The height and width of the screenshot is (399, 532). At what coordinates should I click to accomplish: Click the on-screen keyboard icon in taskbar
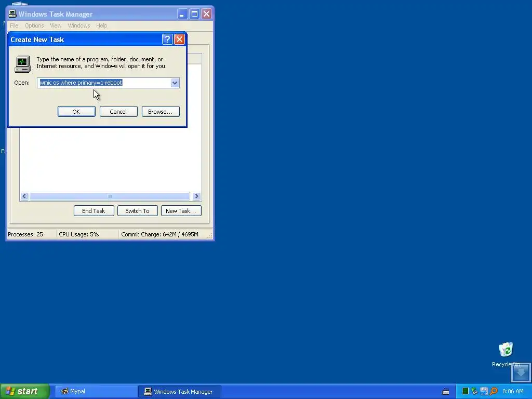pyautogui.click(x=446, y=392)
